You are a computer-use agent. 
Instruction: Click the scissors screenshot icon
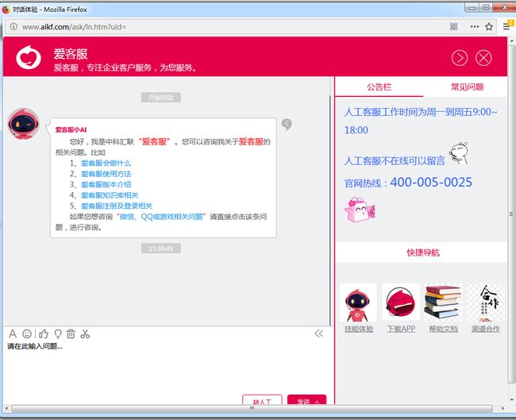click(x=85, y=333)
